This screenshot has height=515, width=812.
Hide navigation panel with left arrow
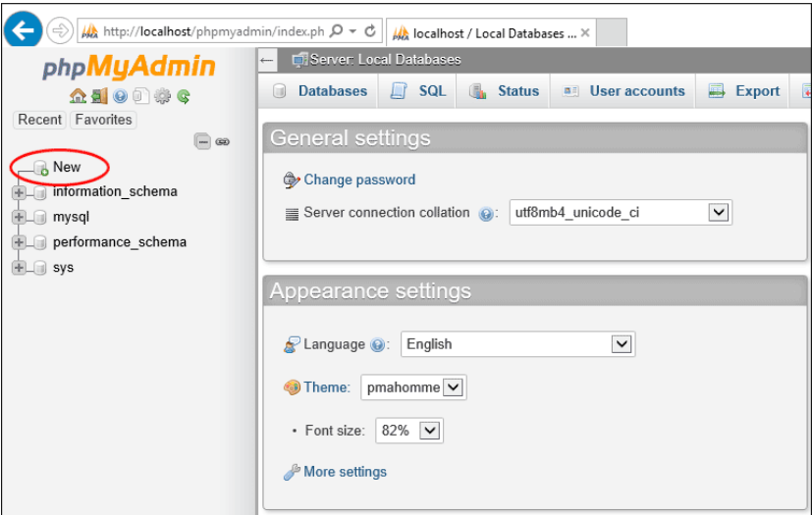click(267, 61)
